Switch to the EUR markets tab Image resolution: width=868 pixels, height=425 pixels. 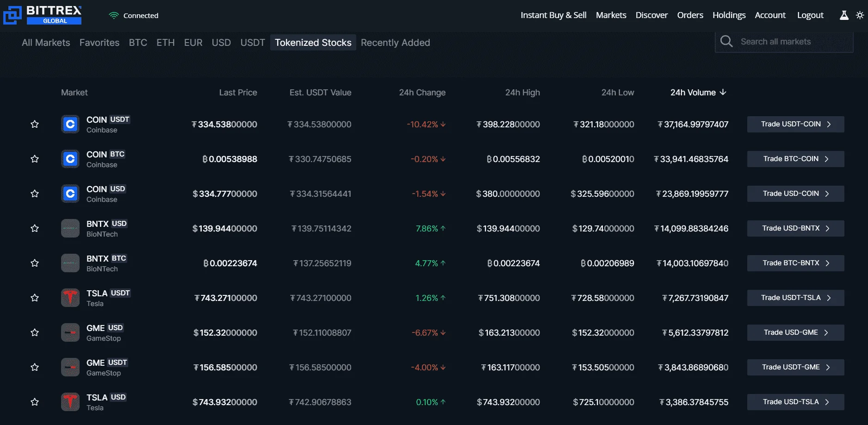click(193, 43)
